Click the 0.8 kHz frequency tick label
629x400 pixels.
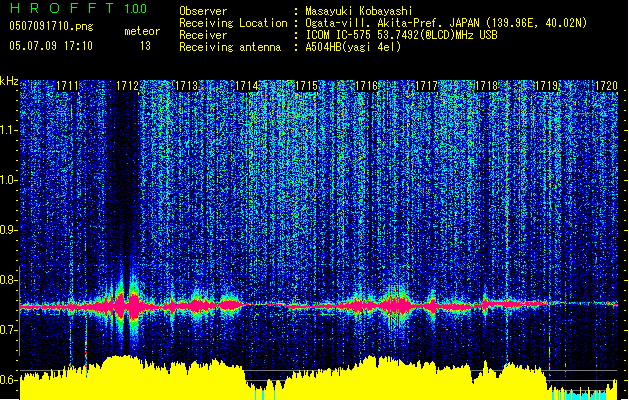click(x=8, y=280)
